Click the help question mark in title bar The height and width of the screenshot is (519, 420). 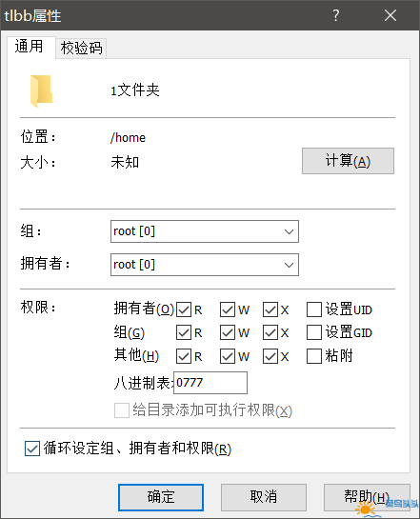pos(336,15)
